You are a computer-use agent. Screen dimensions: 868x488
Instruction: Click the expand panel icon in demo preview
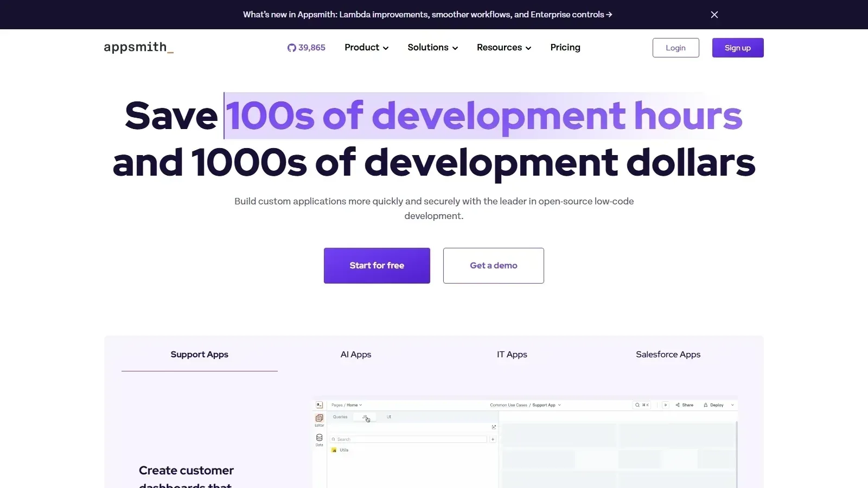coord(494,427)
